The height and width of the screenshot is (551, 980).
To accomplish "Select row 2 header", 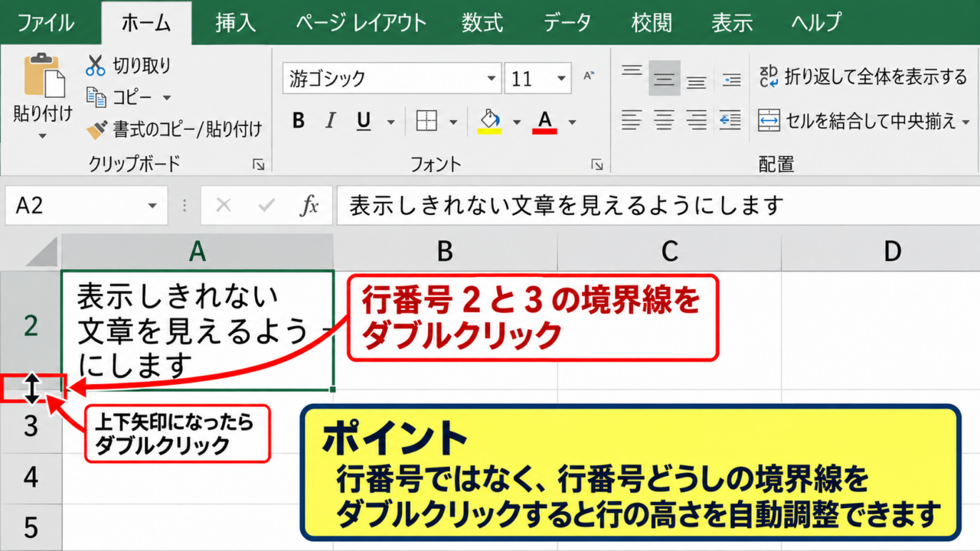I will [31, 325].
